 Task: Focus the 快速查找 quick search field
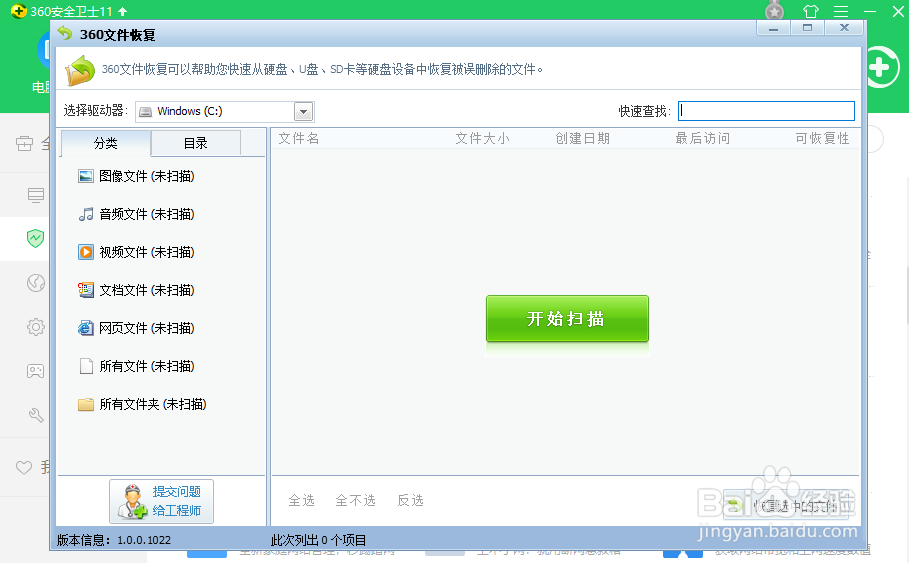click(766, 111)
